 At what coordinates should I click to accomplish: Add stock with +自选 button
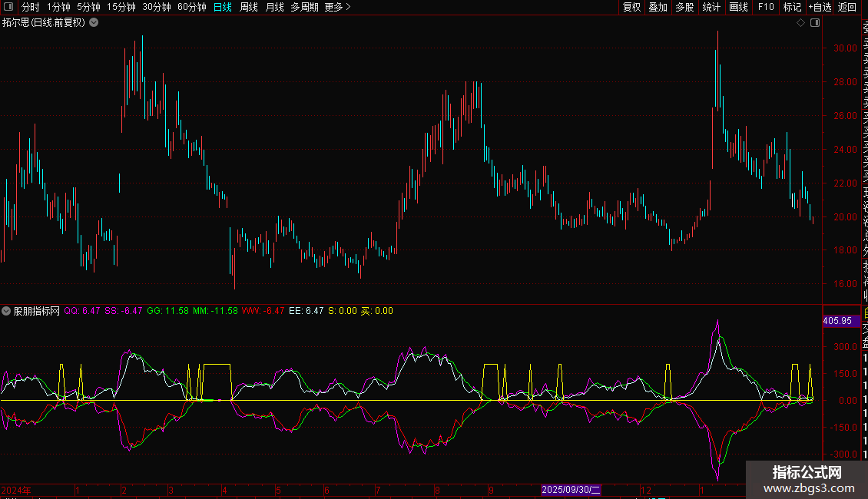click(x=820, y=7)
